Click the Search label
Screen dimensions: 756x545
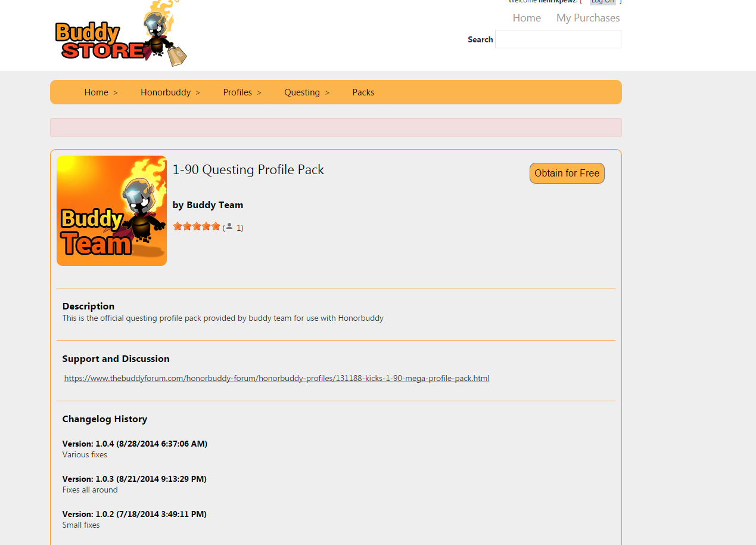click(480, 39)
